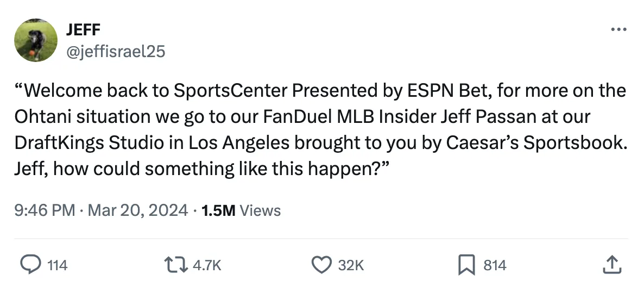The height and width of the screenshot is (286, 644).
Task: Click the 814 bookmarks count
Action: [x=495, y=265]
